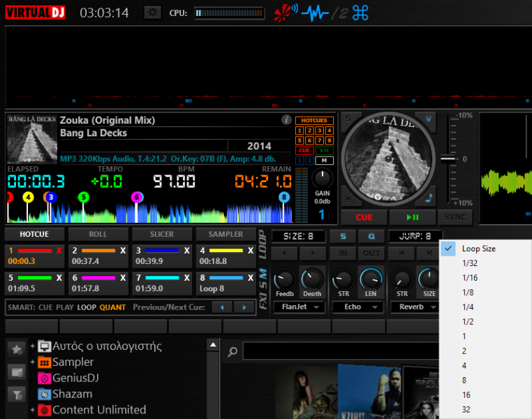
Task: Delete hotcue 8 Loop 8 with its X
Action: pyautogui.click(x=251, y=277)
